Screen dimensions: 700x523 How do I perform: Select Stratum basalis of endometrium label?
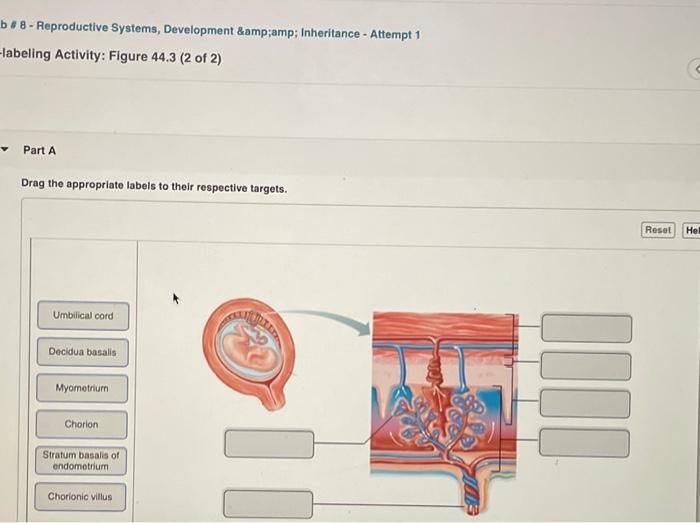pos(81,461)
